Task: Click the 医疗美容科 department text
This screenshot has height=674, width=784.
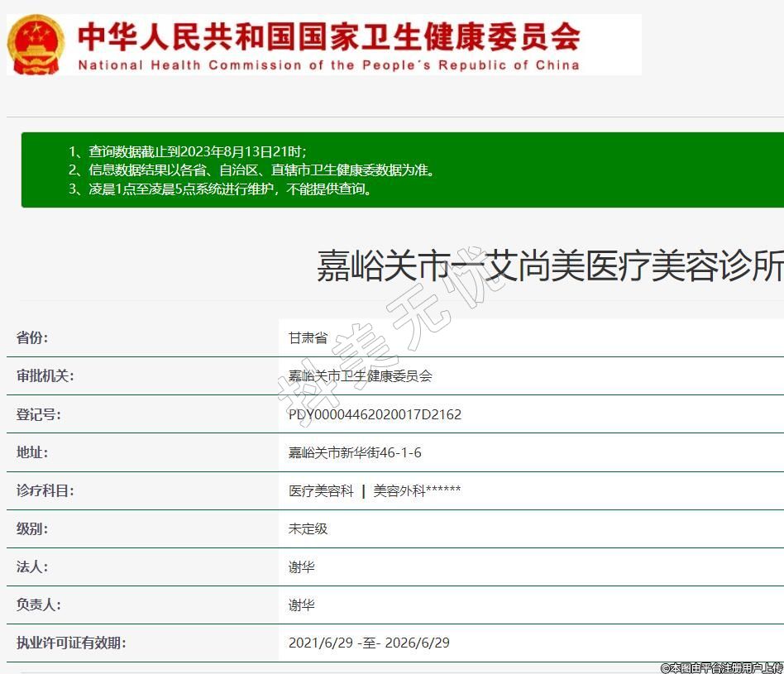Action: coord(321,490)
